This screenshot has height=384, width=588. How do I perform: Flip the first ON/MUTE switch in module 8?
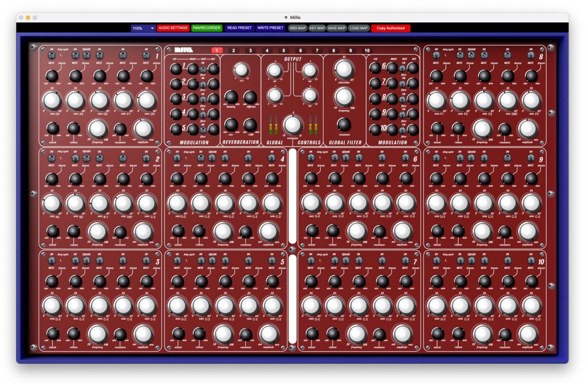(436, 55)
